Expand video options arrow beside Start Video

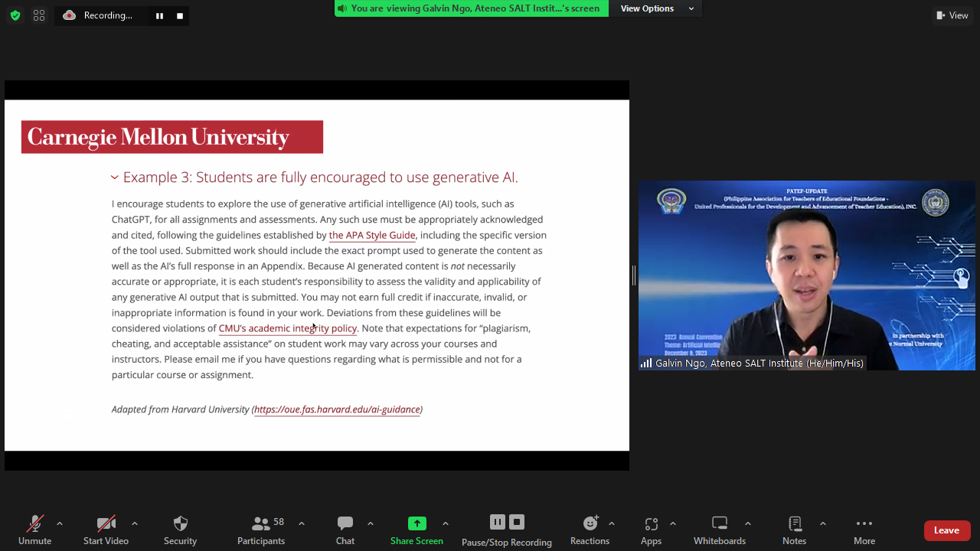pyautogui.click(x=135, y=523)
